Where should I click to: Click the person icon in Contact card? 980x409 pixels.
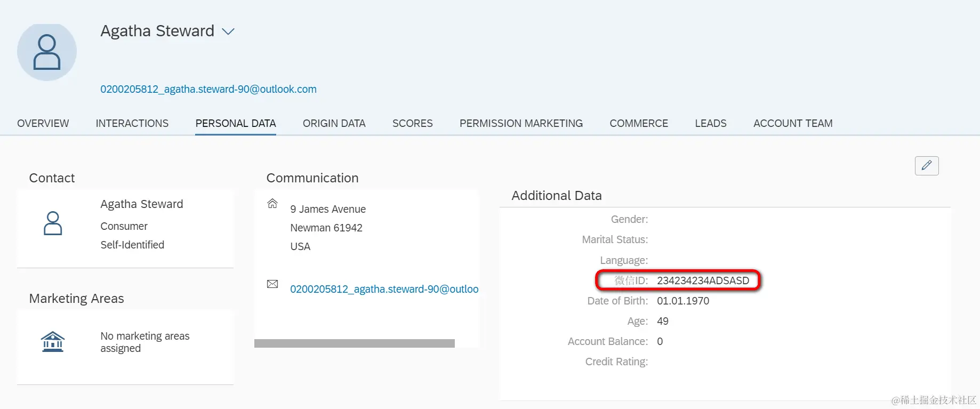coord(53,223)
